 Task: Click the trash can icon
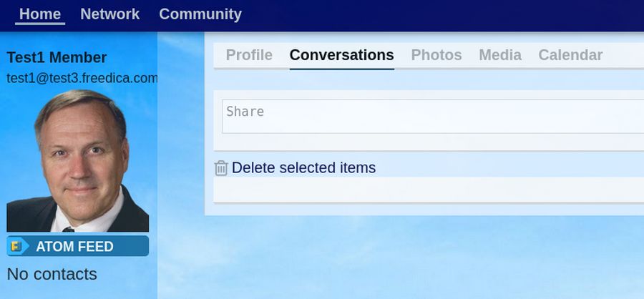click(x=221, y=168)
